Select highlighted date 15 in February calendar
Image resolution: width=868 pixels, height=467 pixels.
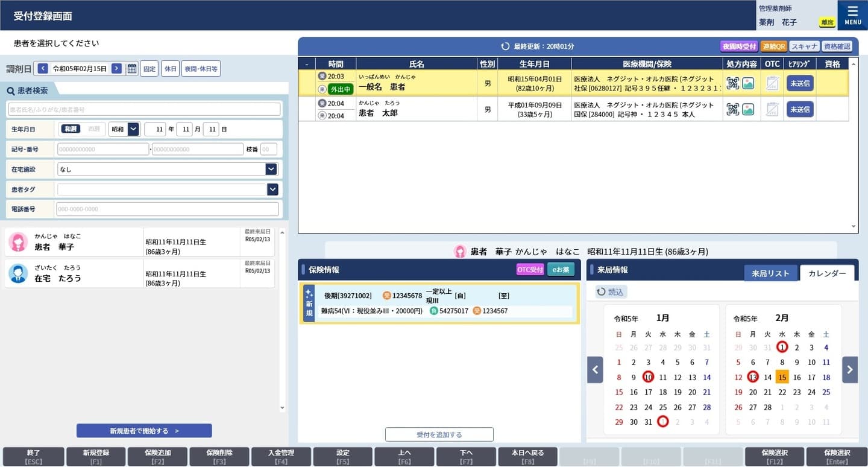pos(782,378)
